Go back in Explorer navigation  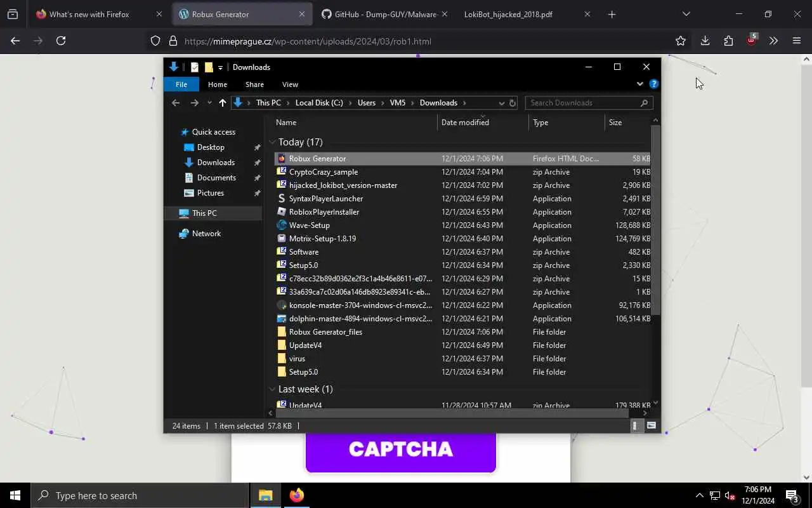[176, 103]
